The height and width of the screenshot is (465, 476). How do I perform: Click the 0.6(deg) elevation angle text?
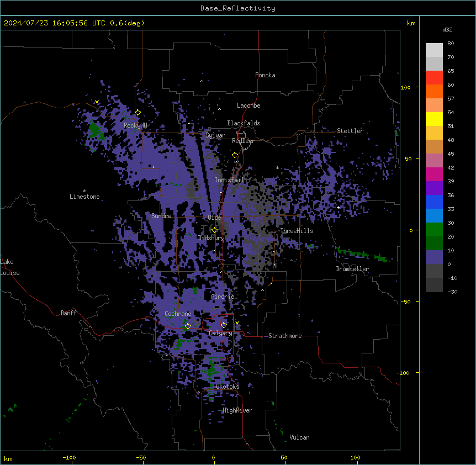click(127, 23)
